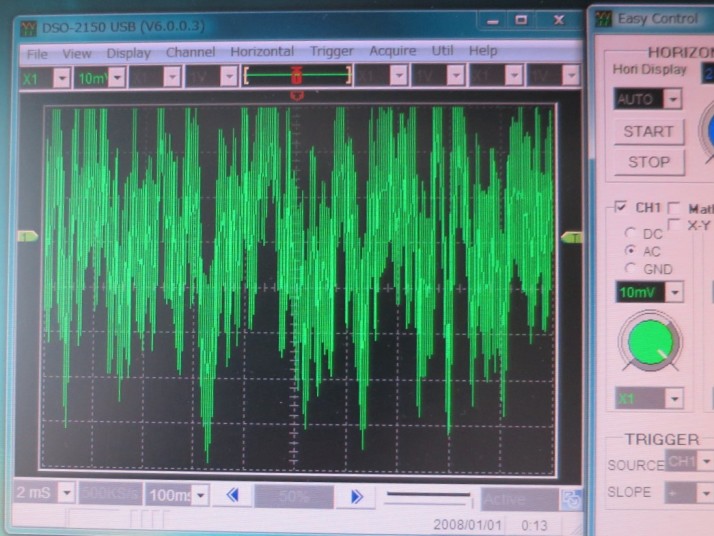Click the right scroll double-arrow button
714x536 pixels.
(355, 496)
